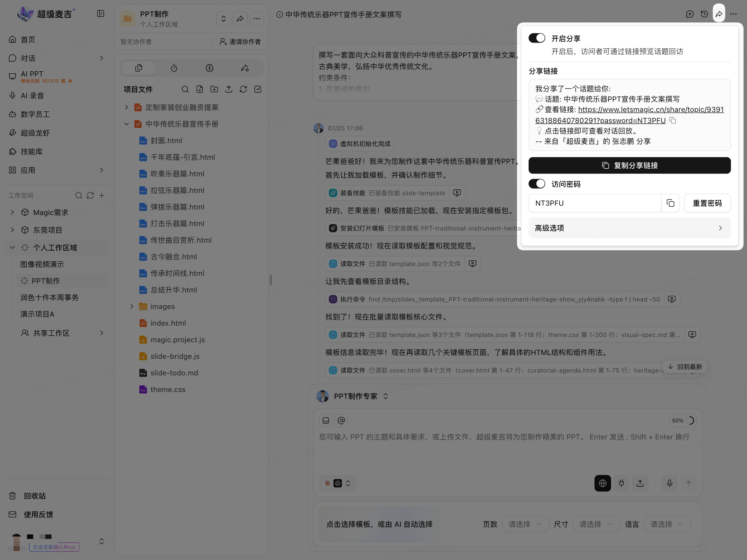
Task: Click the microphone voice input icon
Action: 670,483
